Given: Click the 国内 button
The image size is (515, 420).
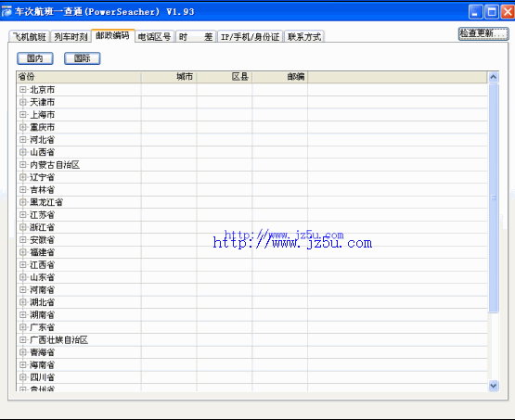Looking at the screenshot, I should click(x=35, y=58).
